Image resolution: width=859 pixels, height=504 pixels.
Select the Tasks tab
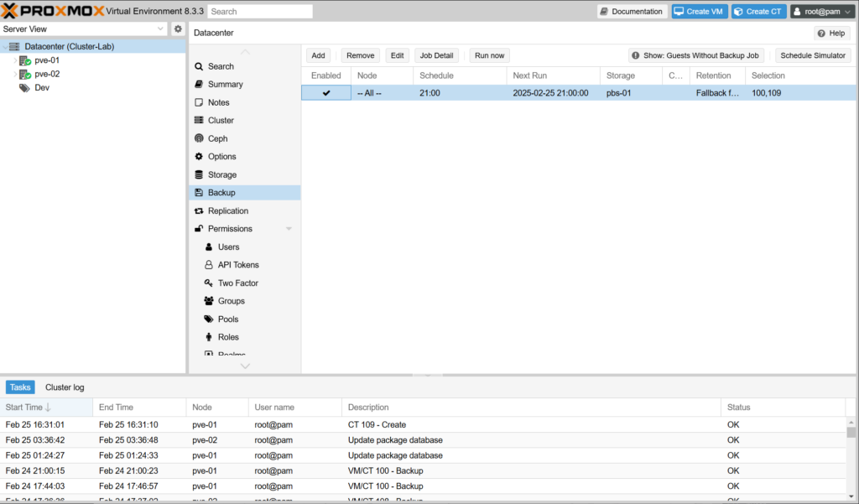[x=20, y=387]
